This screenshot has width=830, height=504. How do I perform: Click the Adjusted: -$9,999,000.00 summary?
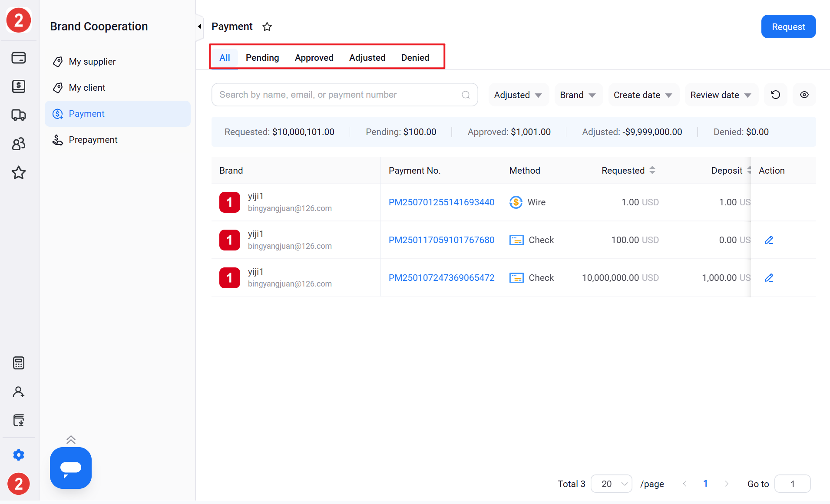click(632, 132)
